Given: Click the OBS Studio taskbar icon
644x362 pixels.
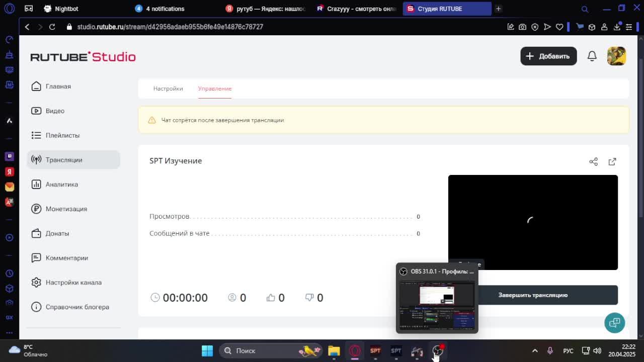Looking at the screenshot, I should tap(438, 351).
